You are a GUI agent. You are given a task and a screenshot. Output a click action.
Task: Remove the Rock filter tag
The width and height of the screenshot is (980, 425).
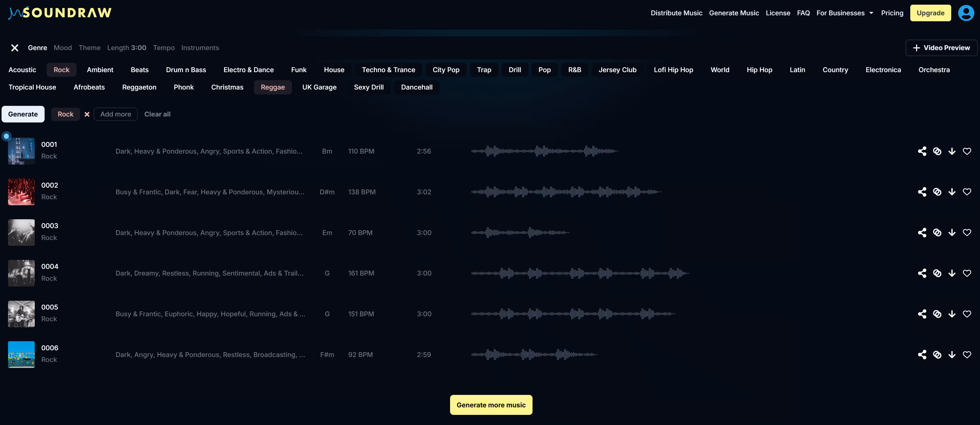87,114
